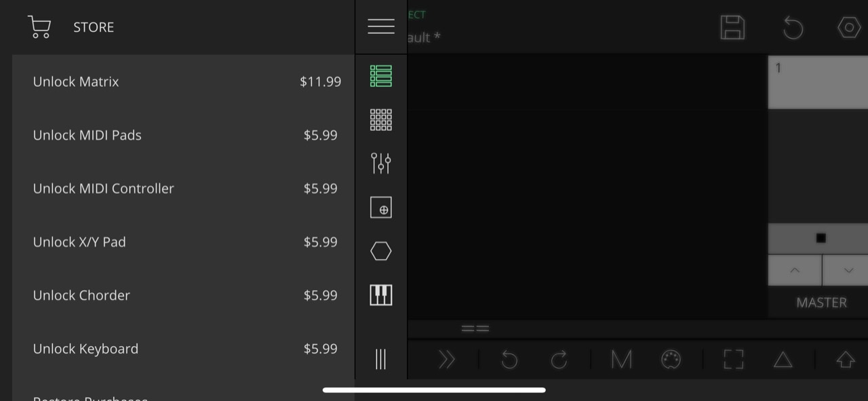Viewport: 868px width, 401px height.
Task: Tap the double chevron forward icon
Action: (x=447, y=360)
